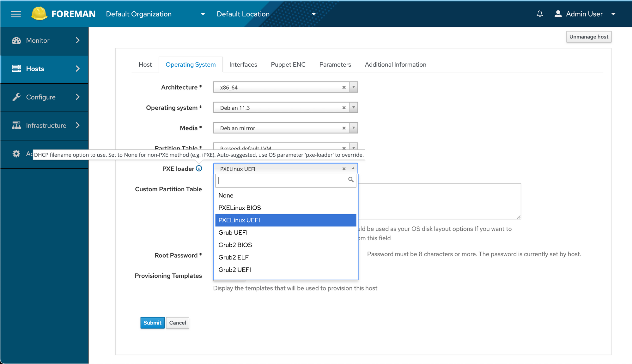
Task: Clear the Debian 11.3 operating system
Action: (x=344, y=108)
